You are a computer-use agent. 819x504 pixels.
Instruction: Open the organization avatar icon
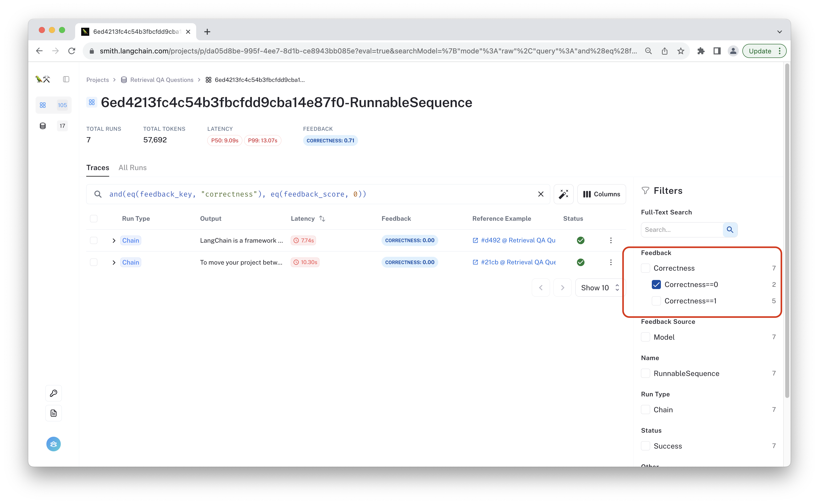(x=53, y=444)
